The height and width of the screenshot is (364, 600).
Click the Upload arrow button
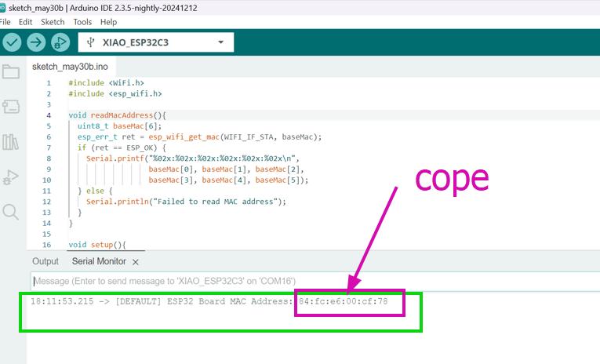click(36, 42)
